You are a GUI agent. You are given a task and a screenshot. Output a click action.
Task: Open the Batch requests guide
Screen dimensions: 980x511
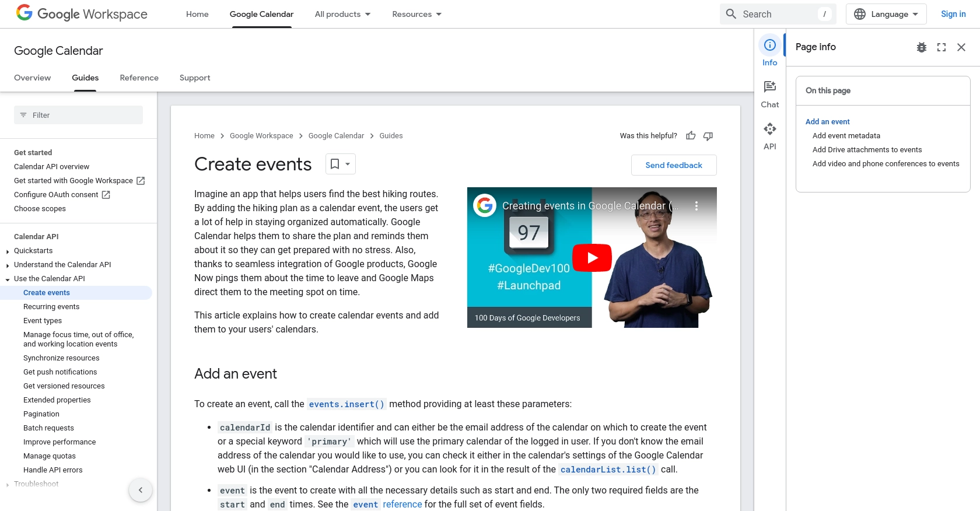point(48,428)
